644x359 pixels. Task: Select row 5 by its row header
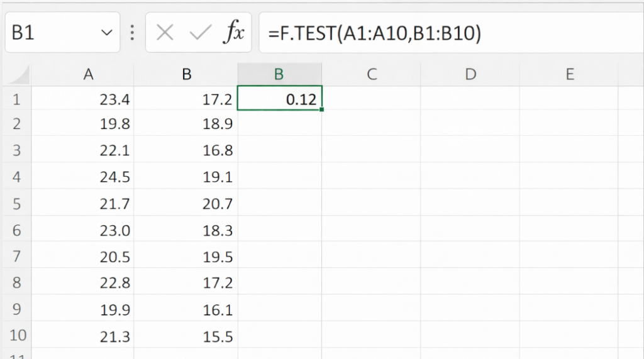[x=16, y=204]
